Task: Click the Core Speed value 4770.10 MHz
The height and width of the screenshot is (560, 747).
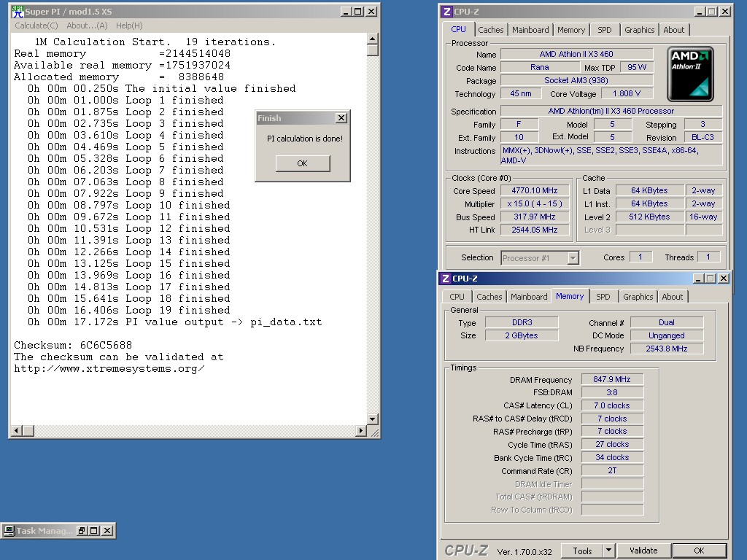Action: point(535,190)
